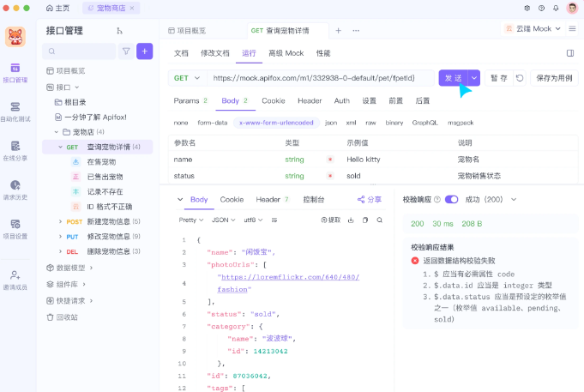Toggle the right side panel layout icon
Screen dimensions: 584x392
click(570, 53)
